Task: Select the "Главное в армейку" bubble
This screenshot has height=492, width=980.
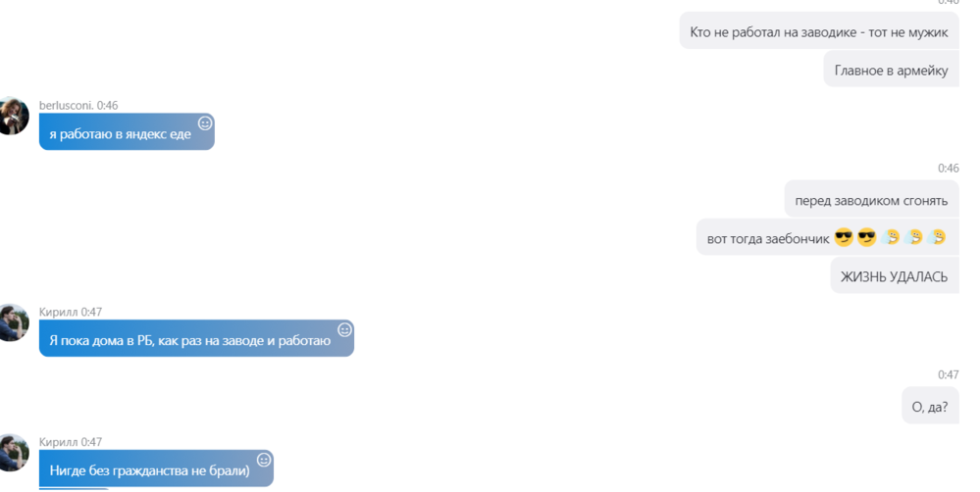Action: (x=892, y=70)
